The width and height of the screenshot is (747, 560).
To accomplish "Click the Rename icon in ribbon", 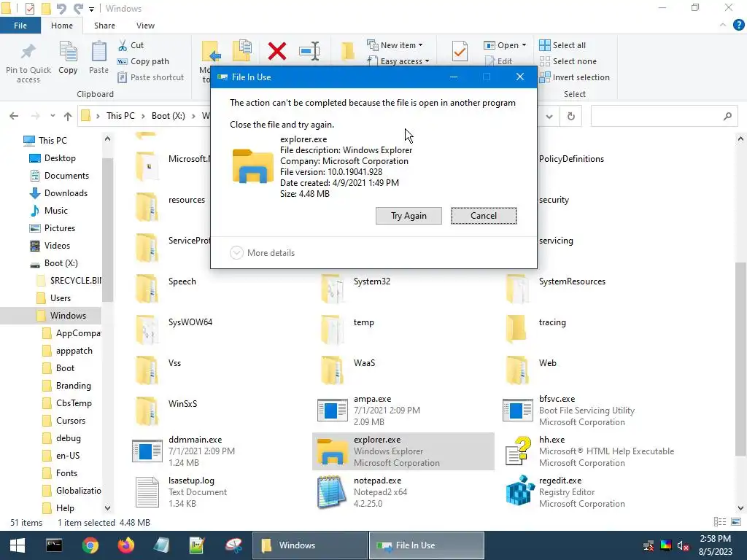I will tap(309, 51).
